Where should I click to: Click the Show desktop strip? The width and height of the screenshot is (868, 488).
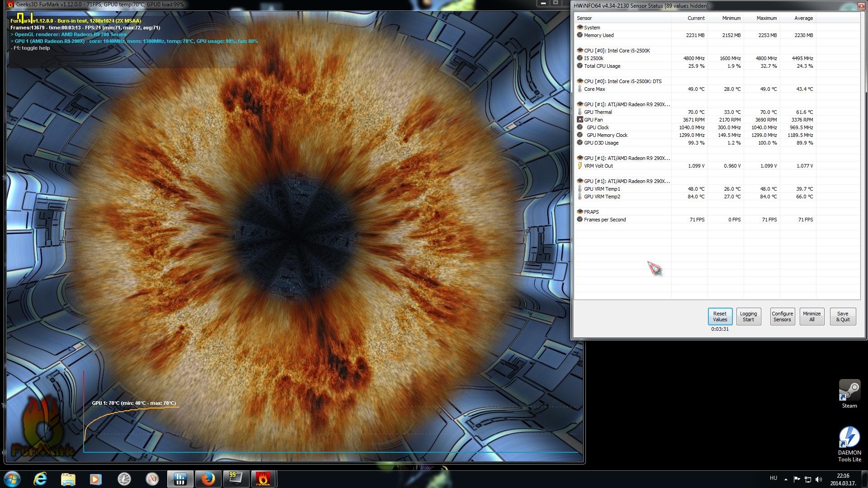pos(865,479)
